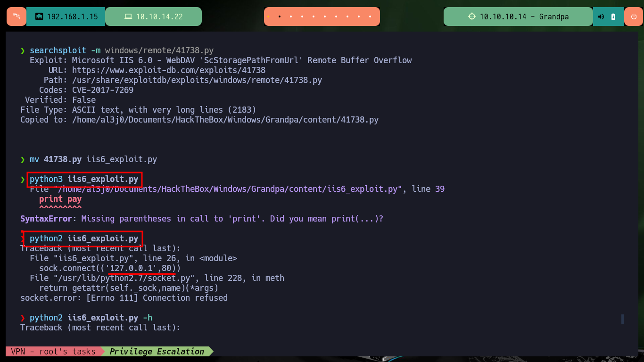Click the 'Connection refused' socket.error line

click(x=124, y=298)
